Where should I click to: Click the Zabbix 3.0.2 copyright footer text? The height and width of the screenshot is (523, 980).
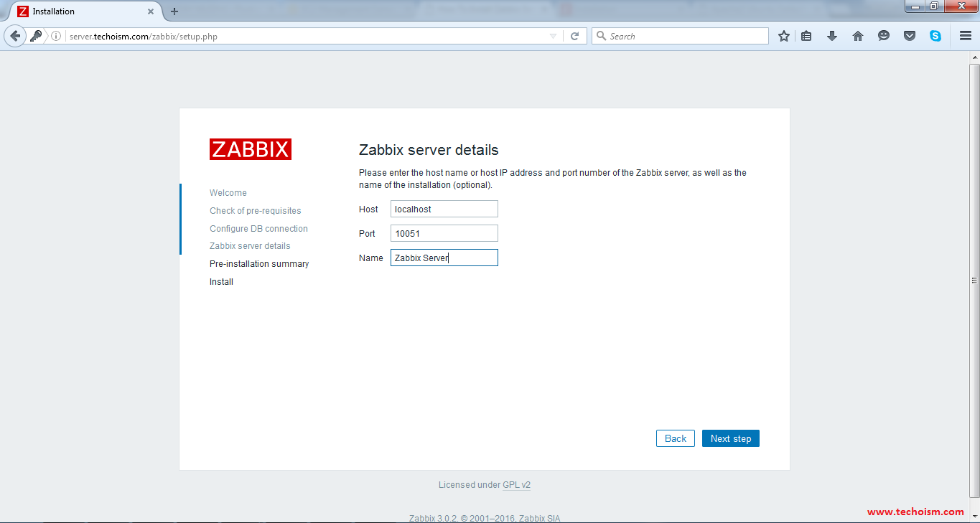pos(484,518)
